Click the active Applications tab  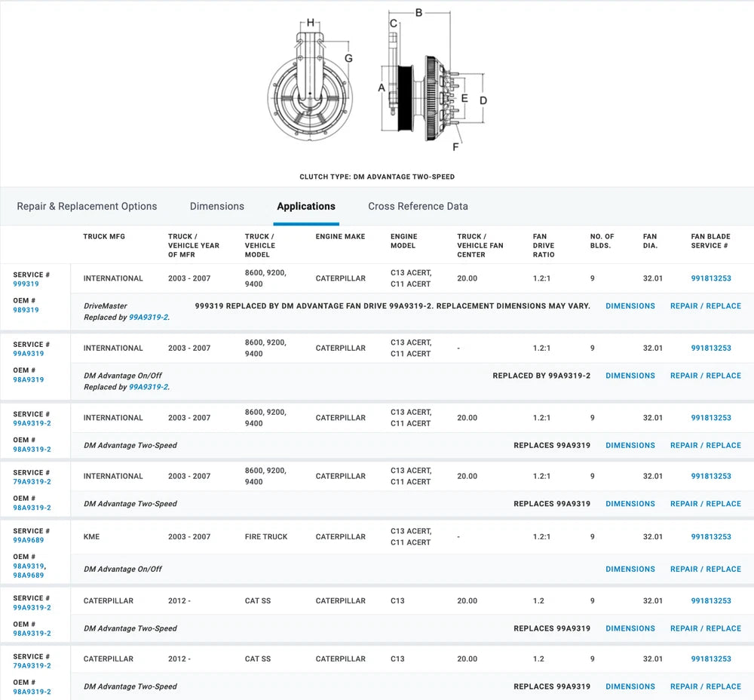coord(305,206)
